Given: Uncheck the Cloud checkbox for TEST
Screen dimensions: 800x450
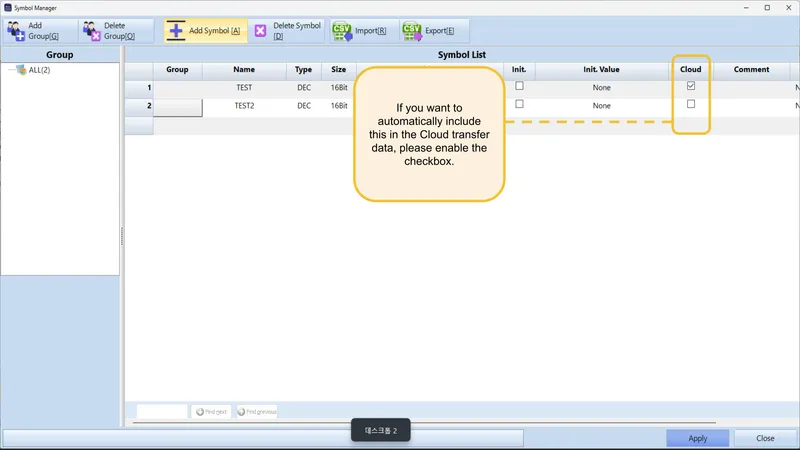Looking at the screenshot, I should point(691,86).
